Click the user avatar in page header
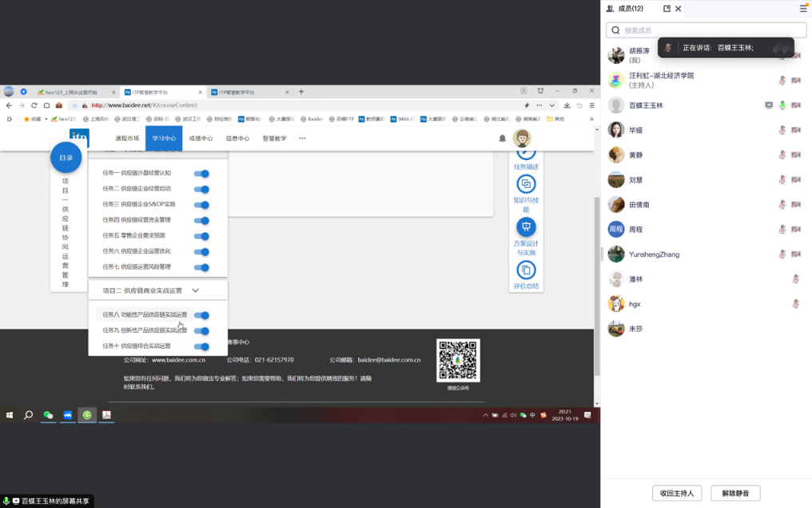The height and width of the screenshot is (508, 812). [522, 138]
